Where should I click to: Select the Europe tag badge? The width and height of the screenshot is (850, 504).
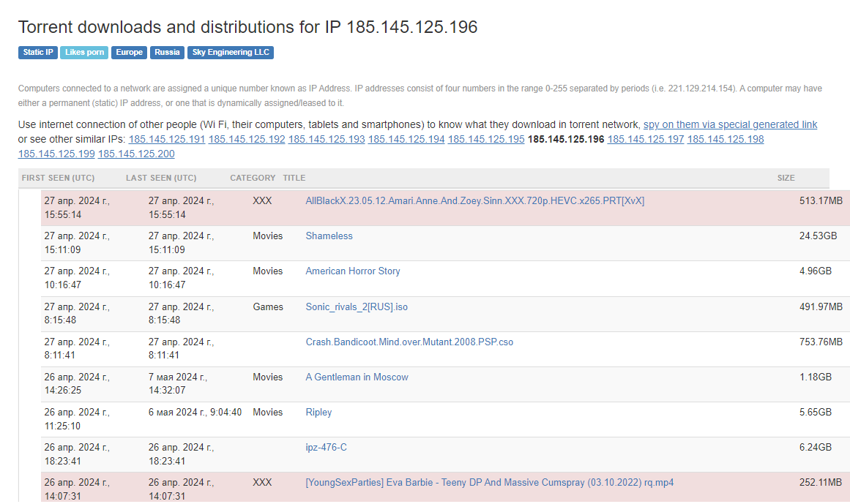129,53
